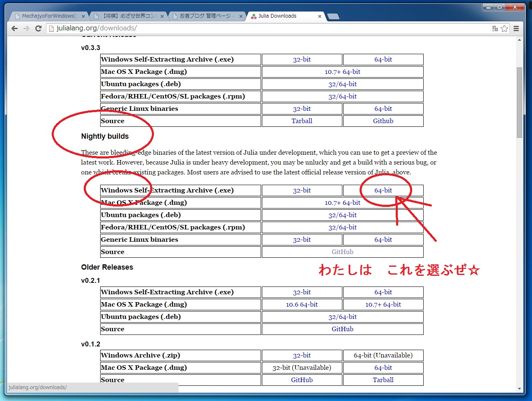Click the "v0.1.2" version heading
Image resolution: width=532 pixels, height=401 pixels.
91,344
